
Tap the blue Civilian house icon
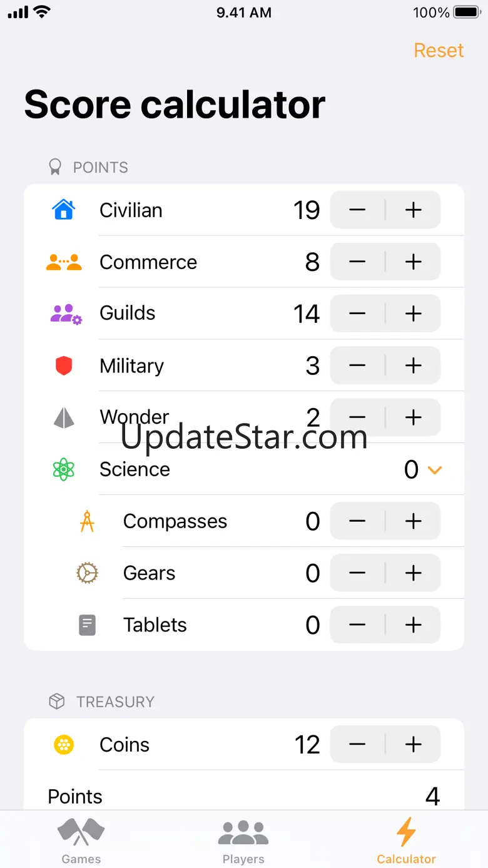click(x=64, y=210)
